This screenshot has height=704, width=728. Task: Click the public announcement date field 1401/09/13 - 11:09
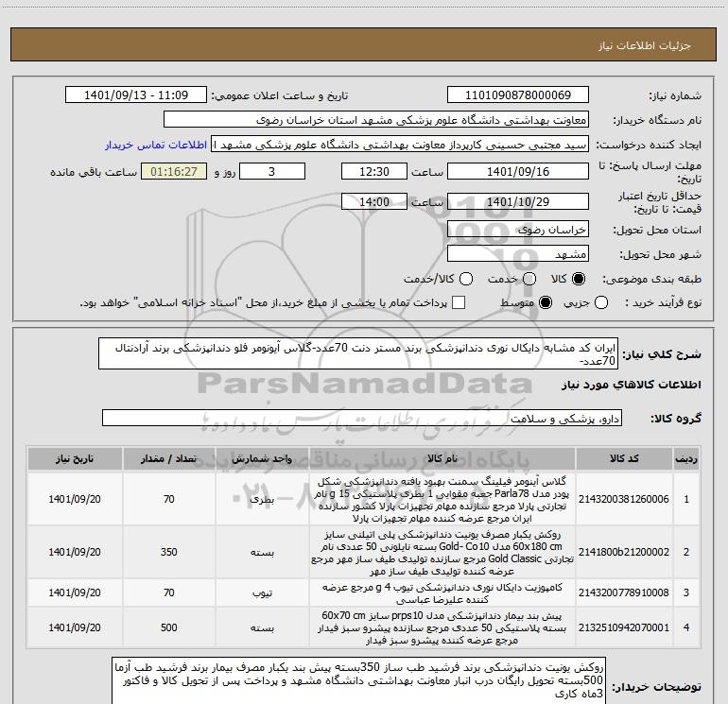135,94
